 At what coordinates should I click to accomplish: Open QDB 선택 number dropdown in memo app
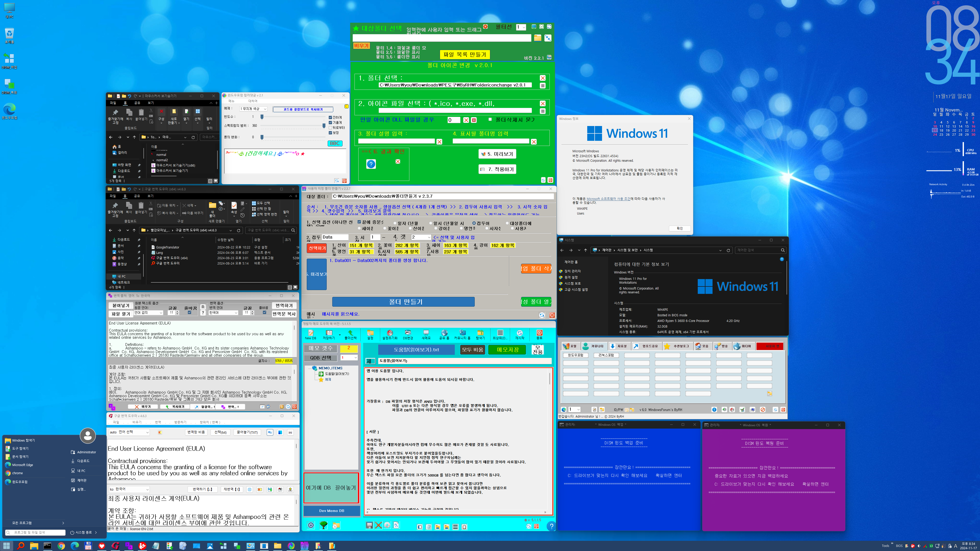349,358
